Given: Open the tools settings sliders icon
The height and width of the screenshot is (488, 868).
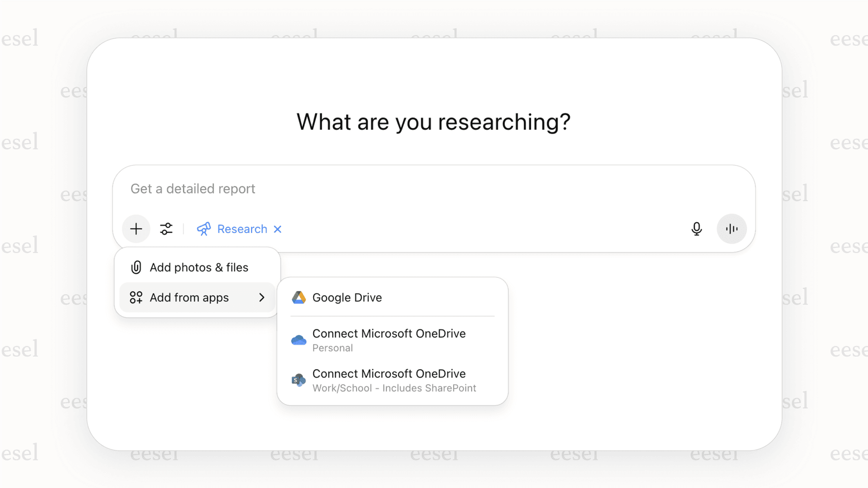Looking at the screenshot, I should coord(166,229).
